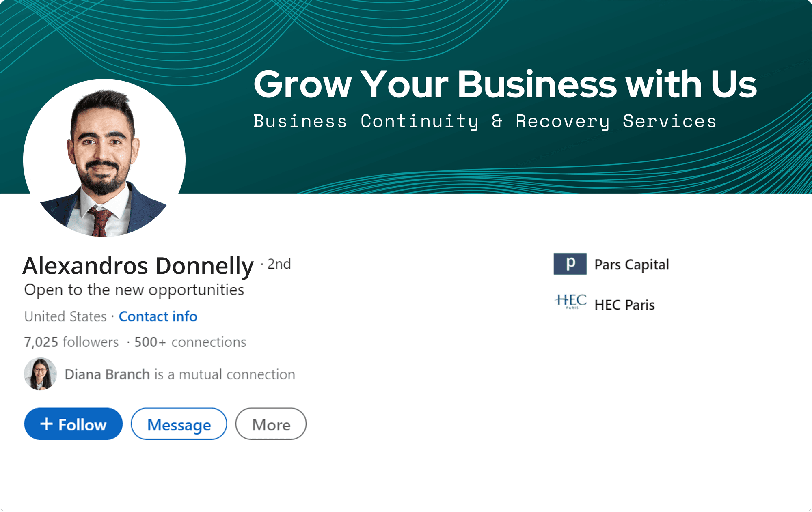Image resolution: width=812 pixels, height=512 pixels.
Task: Click the Business Continuity & Recovery Services subtitle
Action: [x=485, y=121]
